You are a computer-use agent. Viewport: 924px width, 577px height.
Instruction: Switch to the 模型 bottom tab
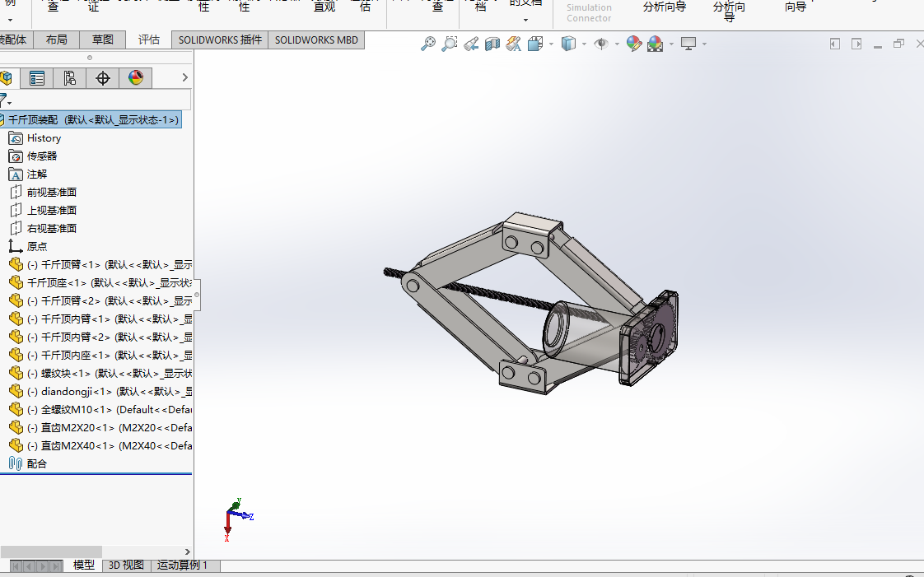(x=84, y=565)
